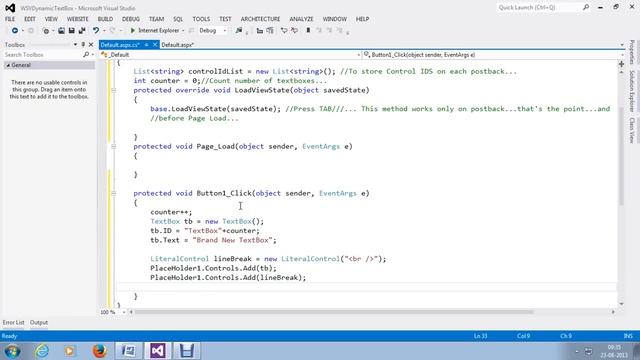Click the Ln 33 status bar entry
Screen dimensions: 640x360
point(480,336)
